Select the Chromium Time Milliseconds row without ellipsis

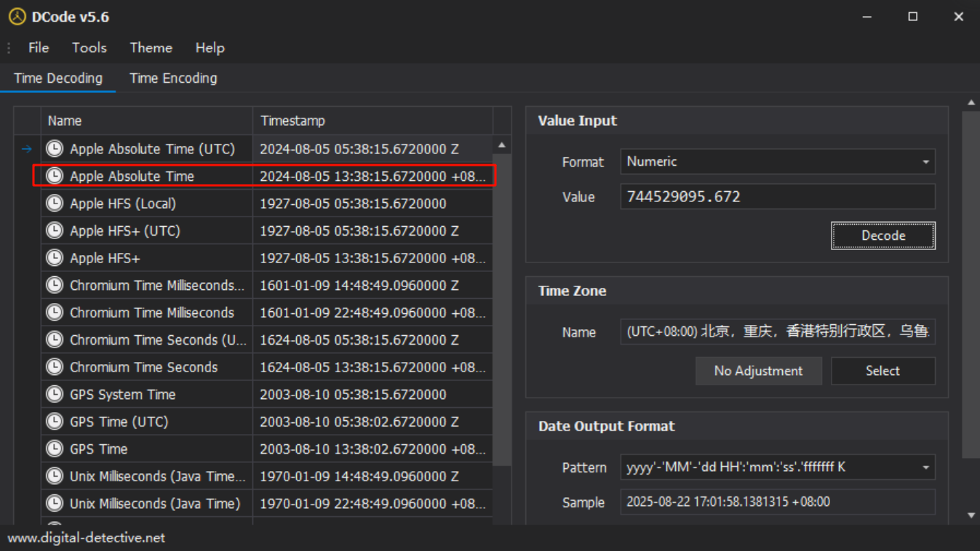(152, 313)
